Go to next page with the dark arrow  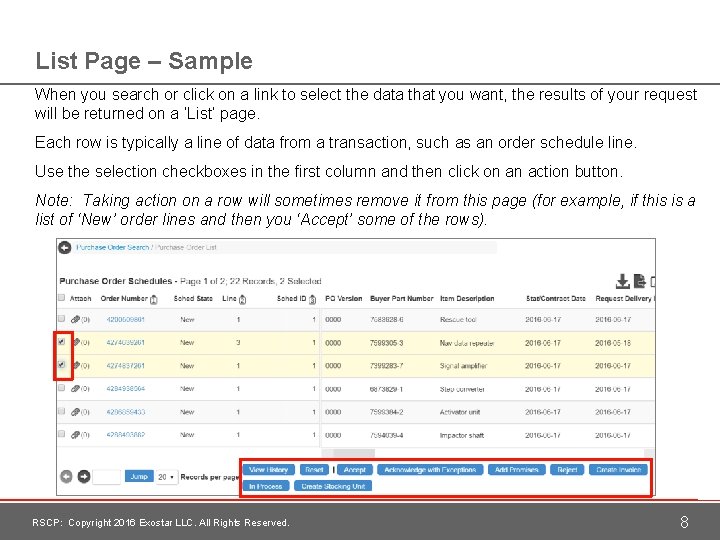tap(84, 477)
